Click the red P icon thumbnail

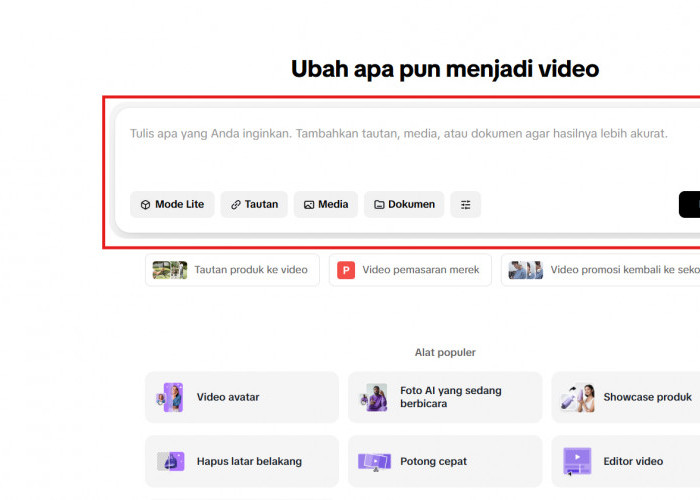click(346, 270)
